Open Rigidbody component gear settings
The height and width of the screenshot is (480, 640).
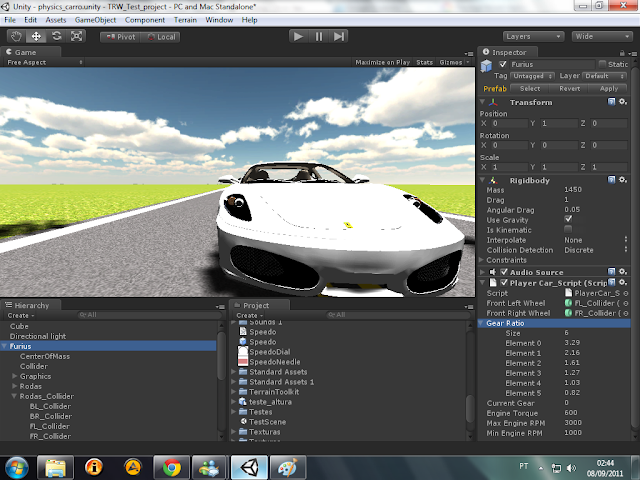(x=623, y=180)
